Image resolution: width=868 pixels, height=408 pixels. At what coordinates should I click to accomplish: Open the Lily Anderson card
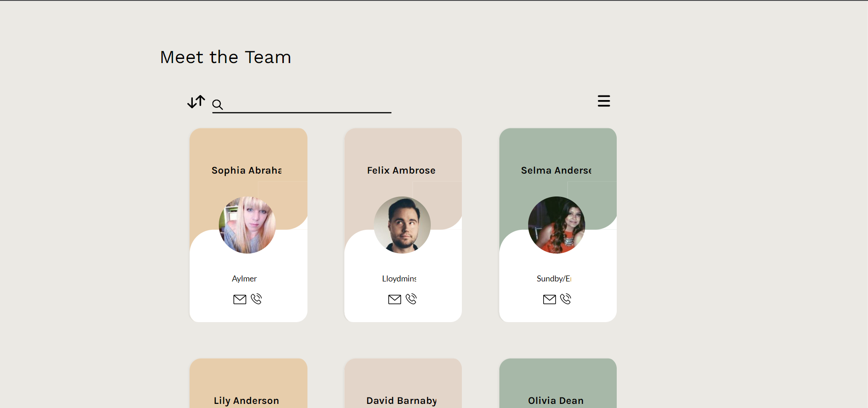click(x=249, y=383)
